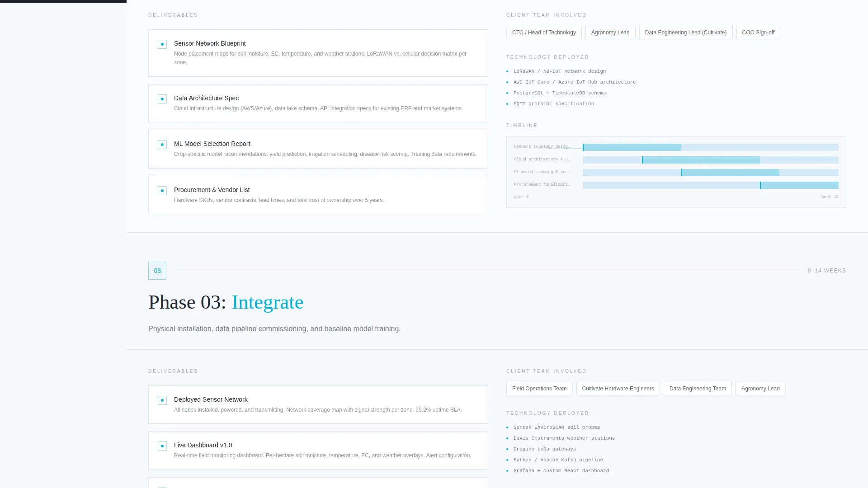This screenshot has height=488, width=868.
Task: Click the Cultivate Hardware Engineers tag
Action: [618, 389]
